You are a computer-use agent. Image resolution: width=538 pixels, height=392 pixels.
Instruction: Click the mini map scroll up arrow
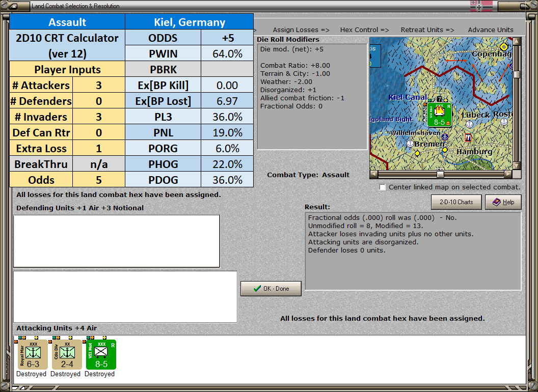(517, 42)
